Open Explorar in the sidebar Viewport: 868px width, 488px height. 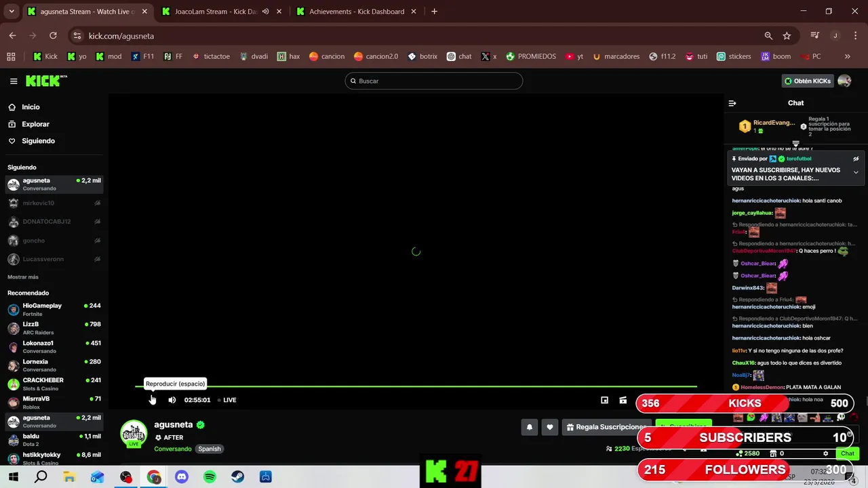tap(35, 124)
